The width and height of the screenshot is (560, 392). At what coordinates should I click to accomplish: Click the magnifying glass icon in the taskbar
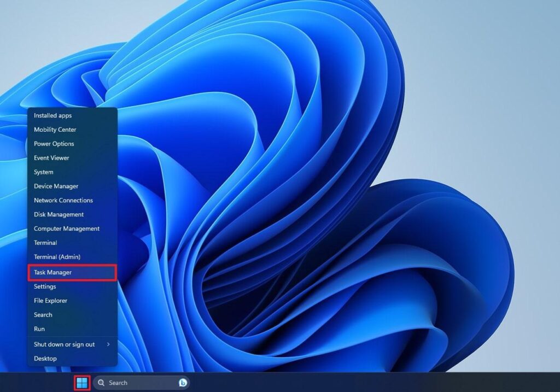point(101,383)
